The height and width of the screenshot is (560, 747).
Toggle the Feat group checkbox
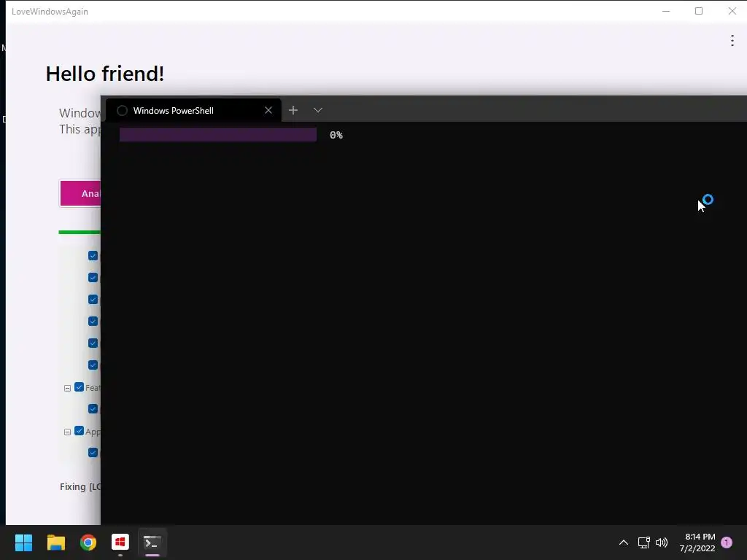79,387
